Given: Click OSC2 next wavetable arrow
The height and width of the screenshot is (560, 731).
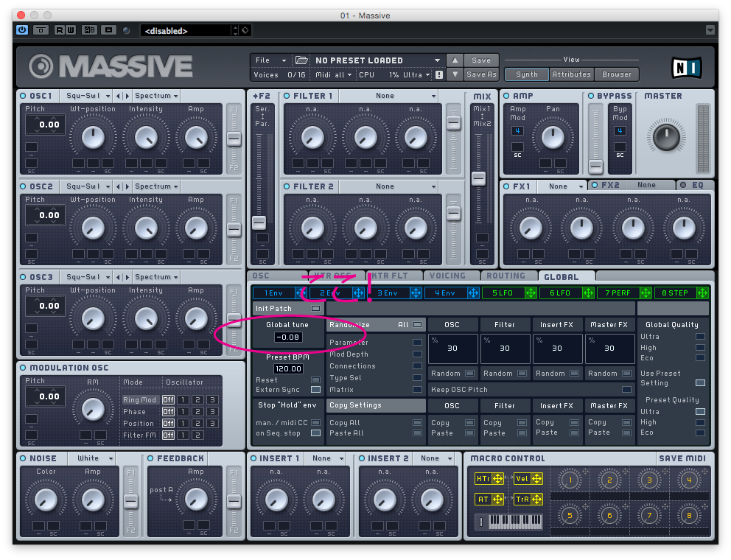Looking at the screenshot, I should tap(127, 186).
